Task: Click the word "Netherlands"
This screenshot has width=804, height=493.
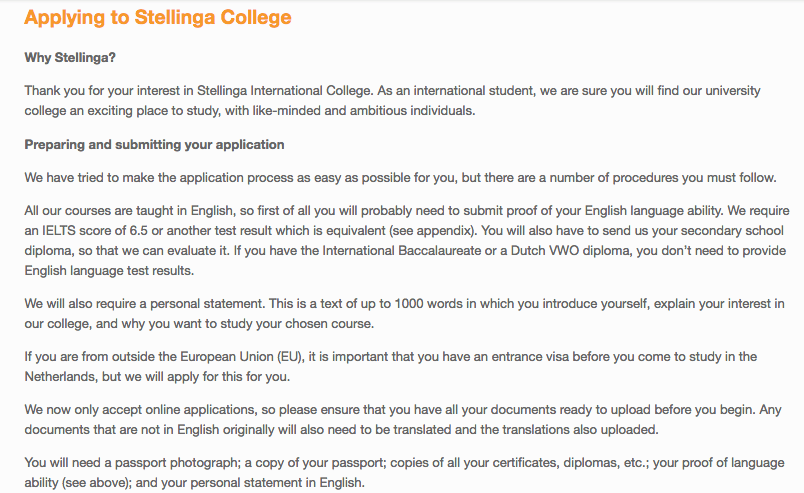Action: coord(59,377)
